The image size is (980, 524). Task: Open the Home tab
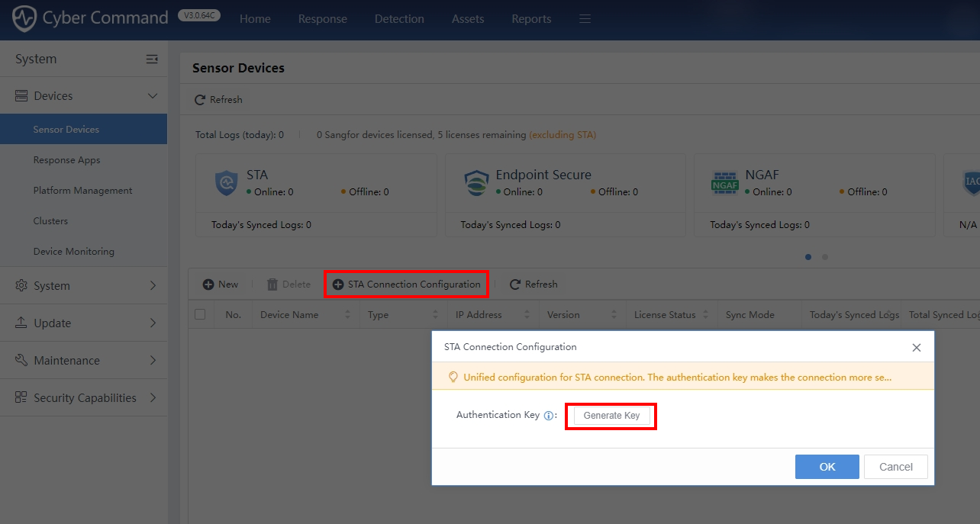(x=255, y=19)
